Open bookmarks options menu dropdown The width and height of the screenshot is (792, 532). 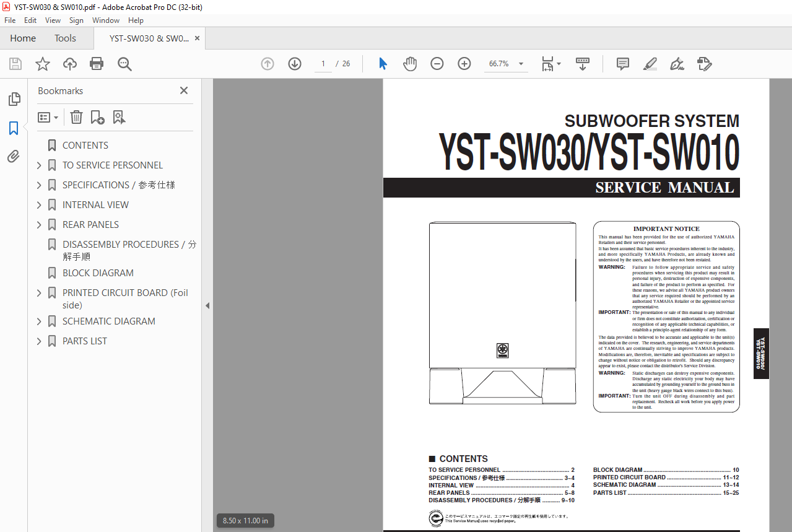pyautogui.click(x=48, y=117)
